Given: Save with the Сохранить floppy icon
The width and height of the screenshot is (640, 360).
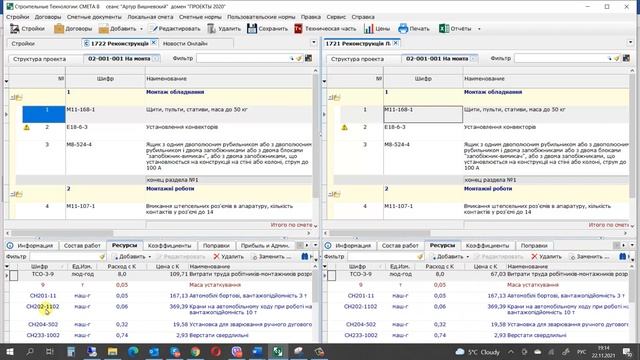Looking at the screenshot, I should click(252, 29).
